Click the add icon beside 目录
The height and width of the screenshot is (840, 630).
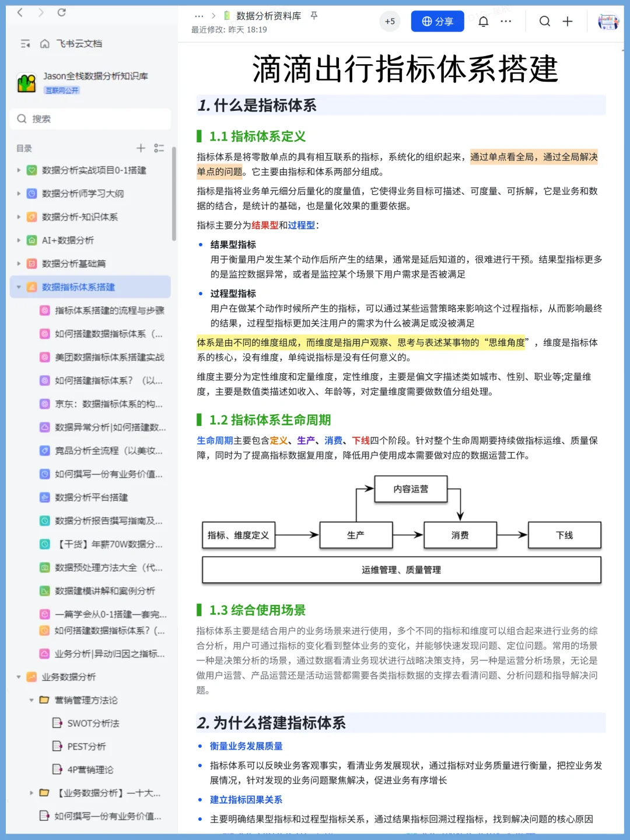click(141, 148)
